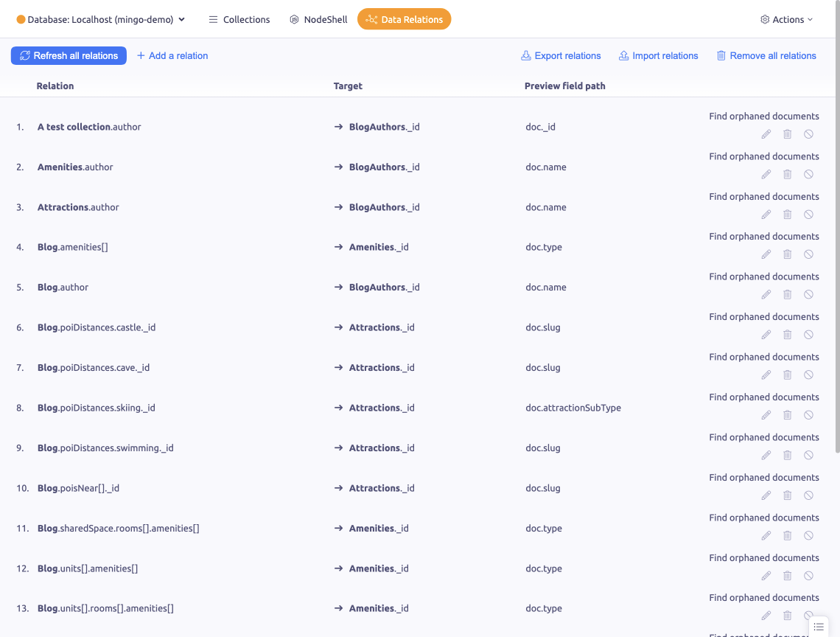This screenshot has height=637, width=840.
Task: Click the disable icon for Blog.amenities[] relation
Action: coord(808,254)
